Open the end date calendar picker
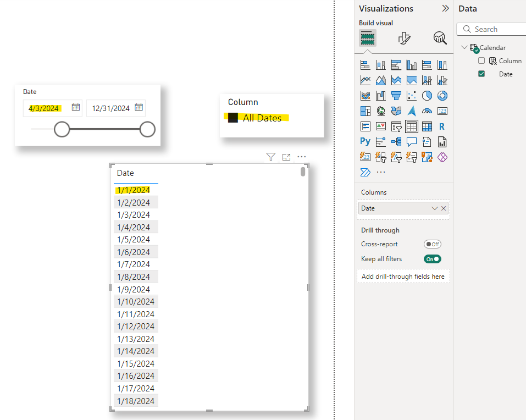The image size is (526, 420). tap(139, 107)
